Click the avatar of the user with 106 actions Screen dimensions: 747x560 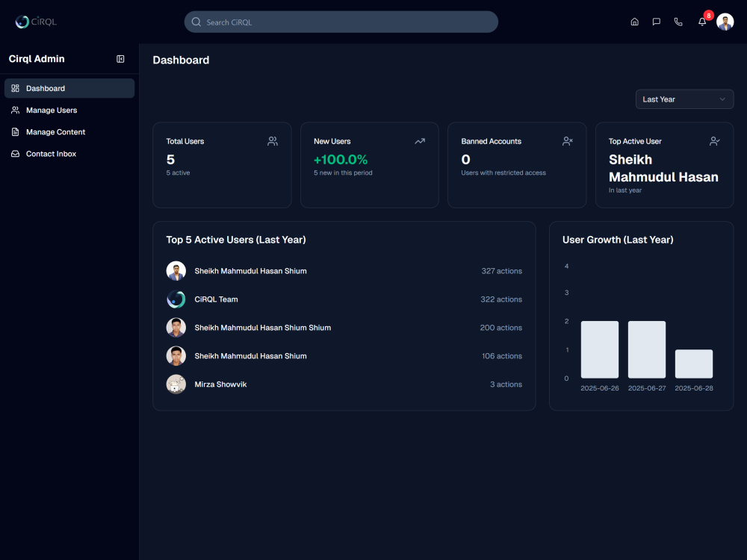(x=176, y=355)
